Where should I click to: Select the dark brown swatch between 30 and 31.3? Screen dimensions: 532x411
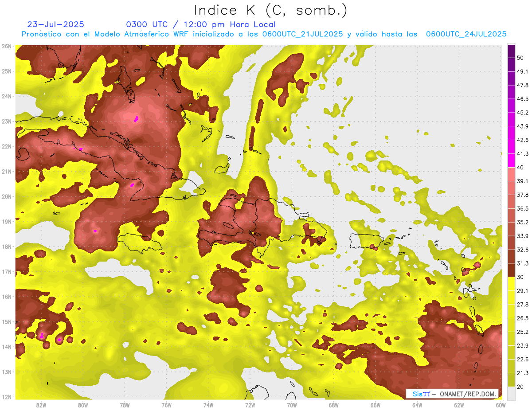point(511,270)
